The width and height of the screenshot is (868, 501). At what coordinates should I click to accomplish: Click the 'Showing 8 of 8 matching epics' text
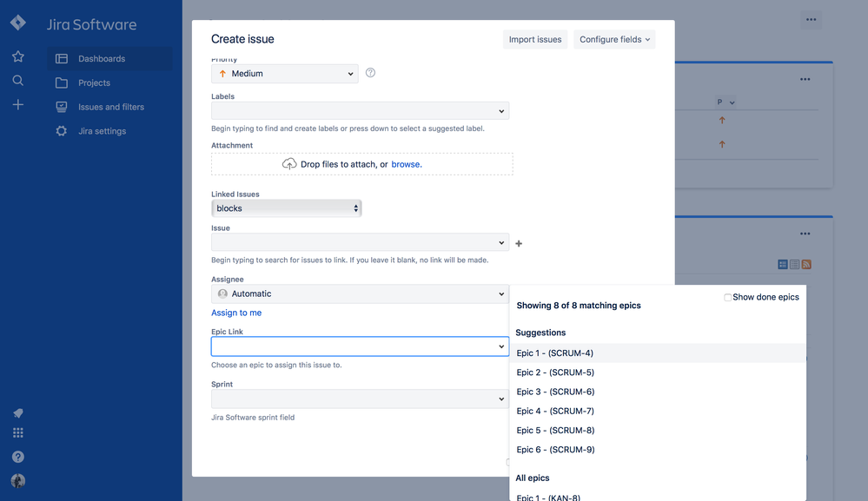click(x=579, y=306)
